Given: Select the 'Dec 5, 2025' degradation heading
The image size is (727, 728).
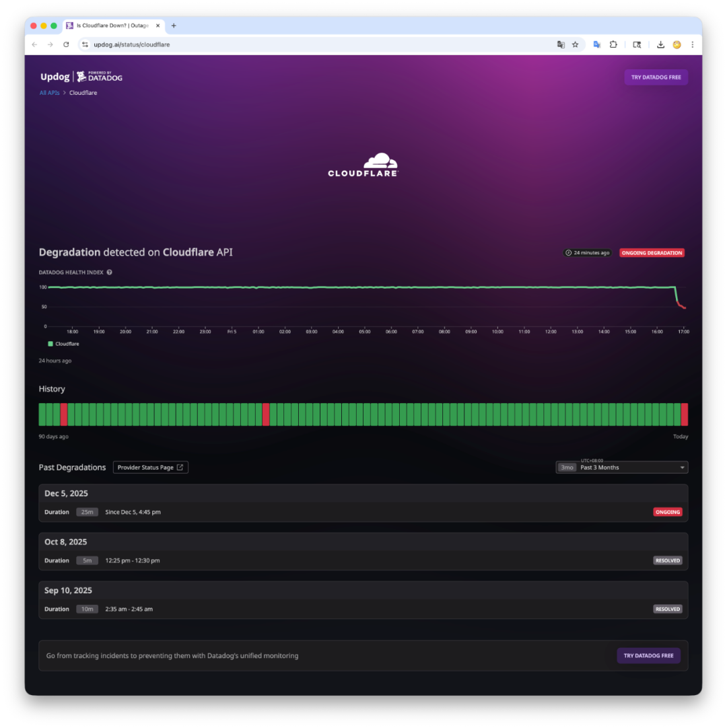Looking at the screenshot, I should tap(66, 494).
